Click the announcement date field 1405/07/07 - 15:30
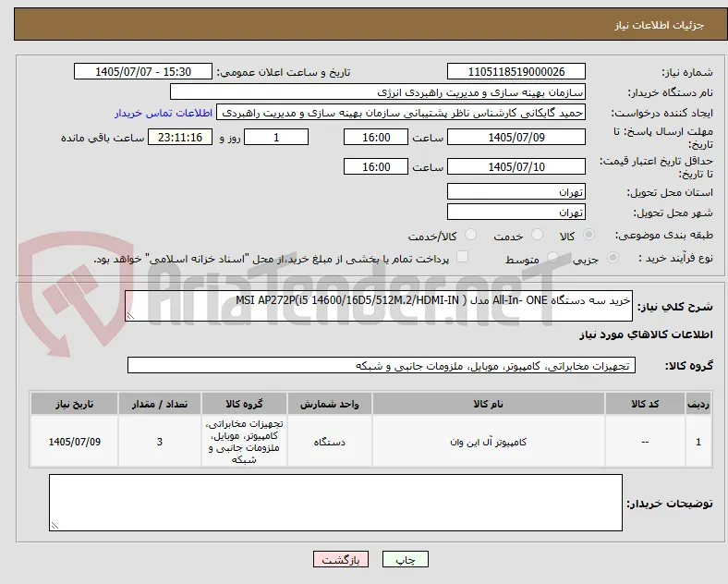Screen dimensions: 728x584 (143, 71)
